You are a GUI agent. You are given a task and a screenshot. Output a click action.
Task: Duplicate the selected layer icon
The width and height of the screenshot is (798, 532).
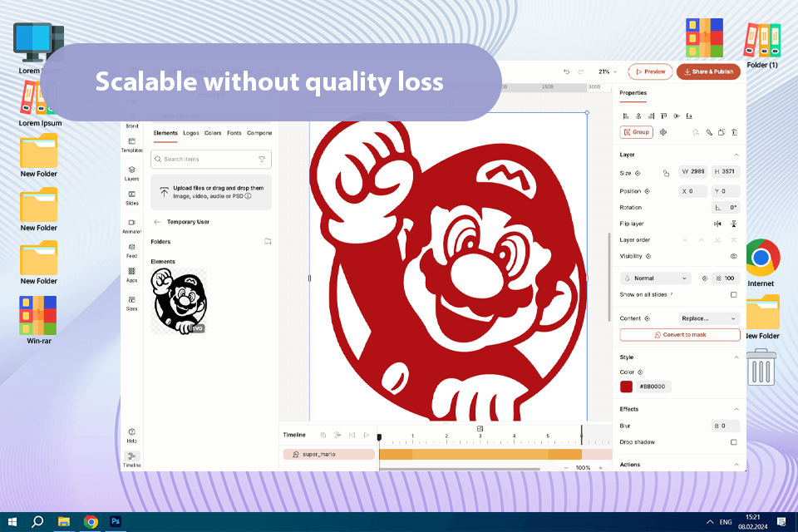[722, 132]
